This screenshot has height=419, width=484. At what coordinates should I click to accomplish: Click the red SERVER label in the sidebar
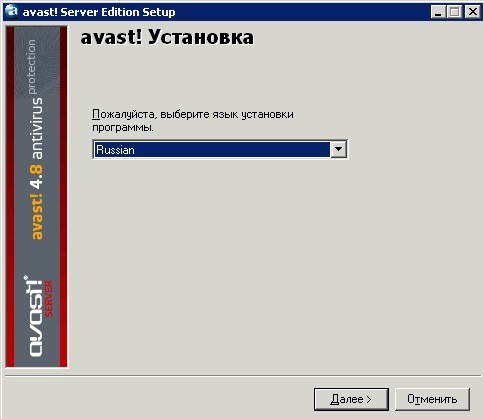click(x=49, y=299)
